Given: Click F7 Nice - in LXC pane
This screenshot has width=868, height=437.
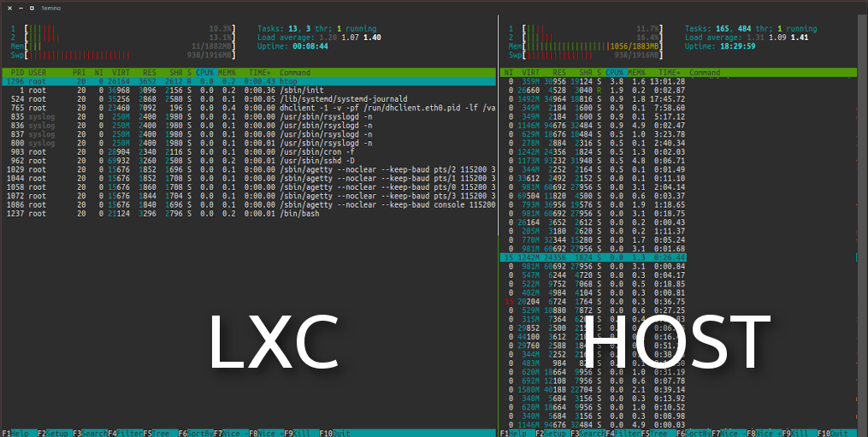Looking at the screenshot, I should (x=231, y=433).
